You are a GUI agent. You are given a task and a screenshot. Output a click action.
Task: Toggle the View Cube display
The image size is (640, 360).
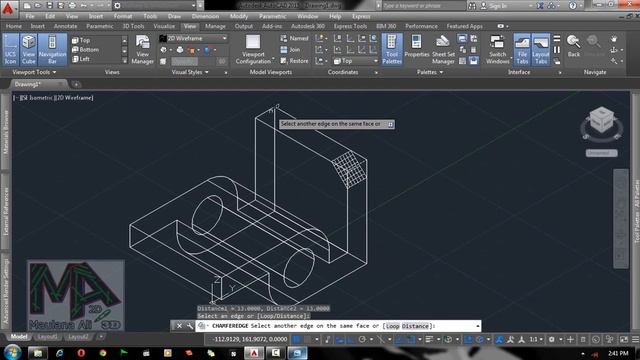coord(29,49)
